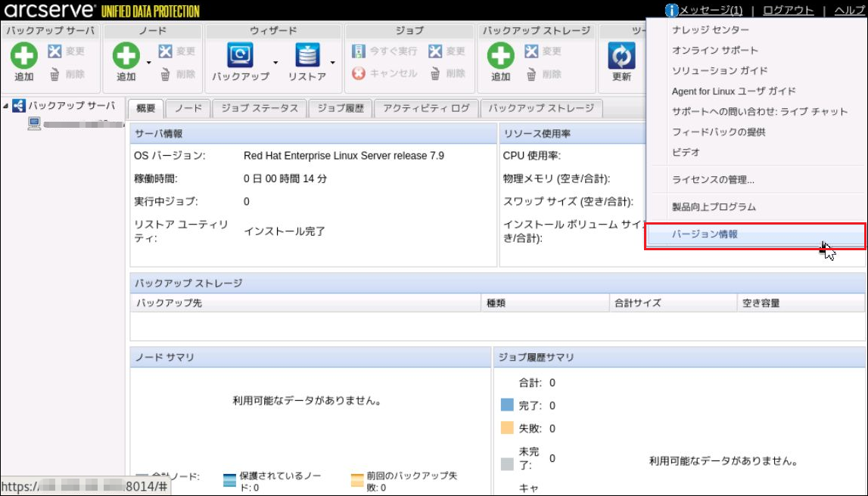
Task: Click the OS version text Red Hat Enterprise Linux
Action: click(x=344, y=156)
